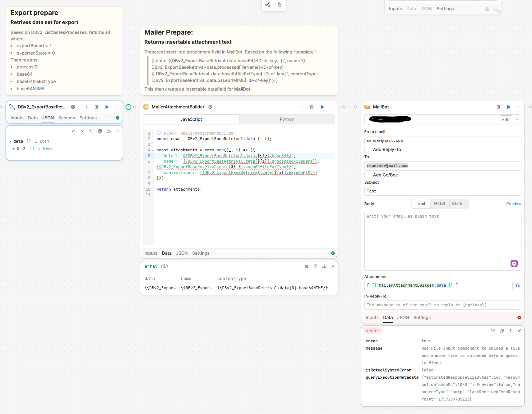
Task: Expand item 0 with 5 keys
Action: (14, 149)
